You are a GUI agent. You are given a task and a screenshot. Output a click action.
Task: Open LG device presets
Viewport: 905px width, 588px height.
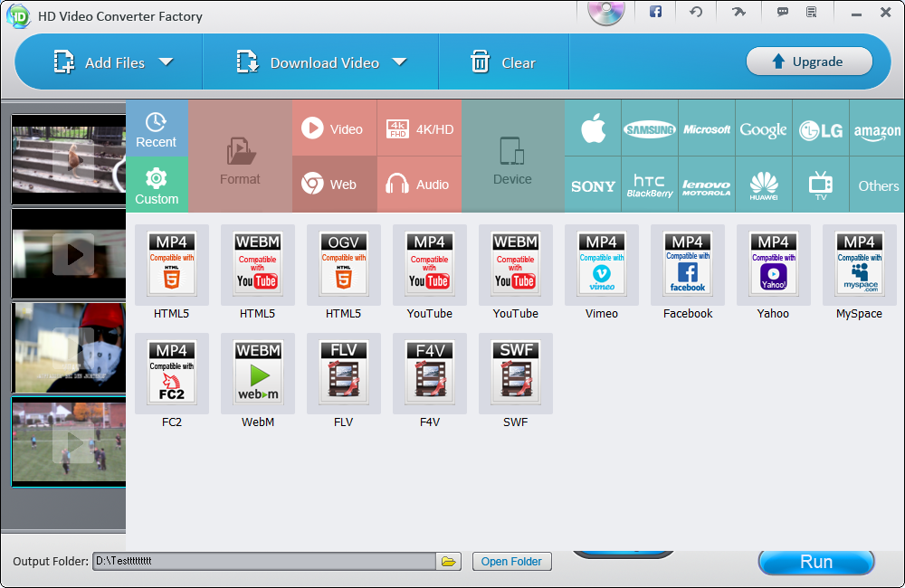coord(820,128)
